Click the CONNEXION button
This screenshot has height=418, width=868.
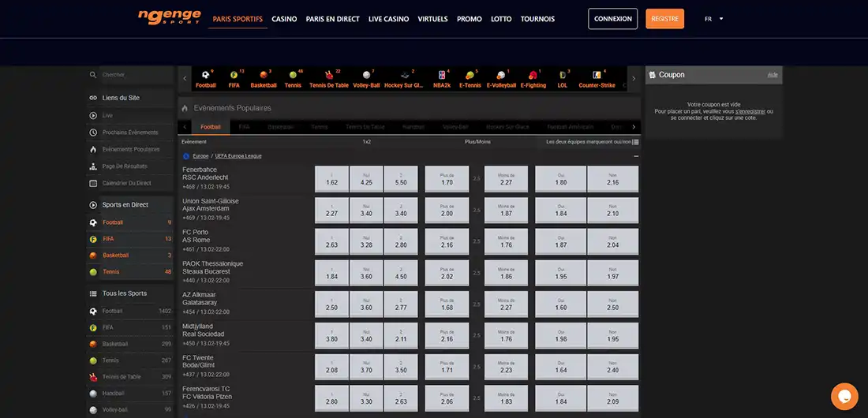click(612, 19)
